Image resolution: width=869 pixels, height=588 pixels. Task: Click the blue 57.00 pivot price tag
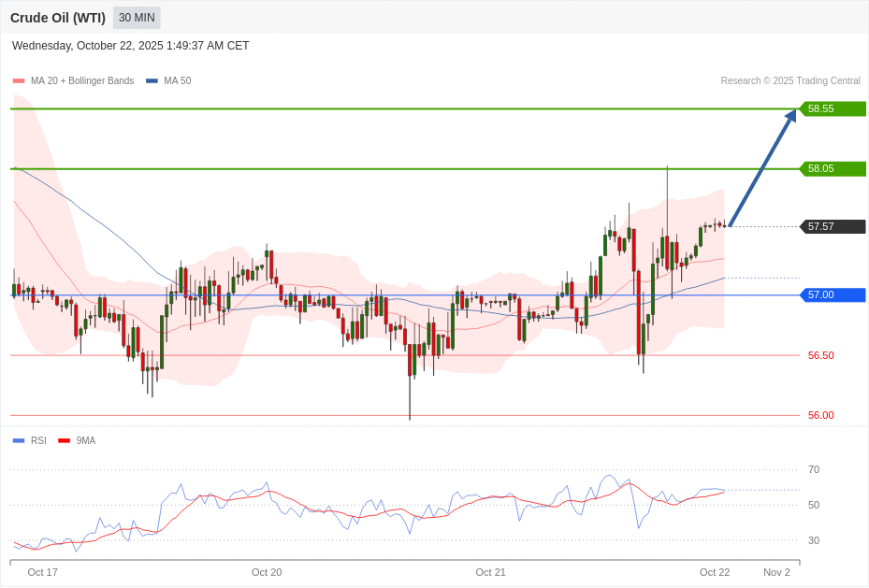(833, 294)
